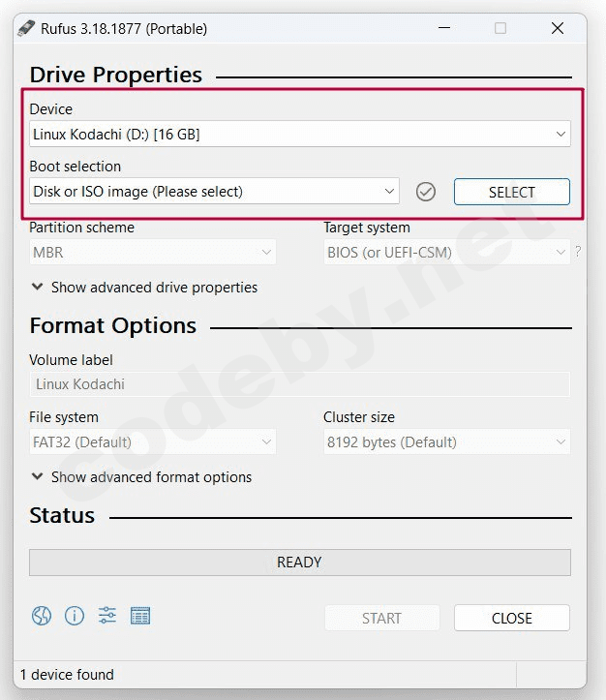The width and height of the screenshot is (606, 700).
Task: Open the Device dropdown list
Action: pyautogui.click(x=300, y=134)
